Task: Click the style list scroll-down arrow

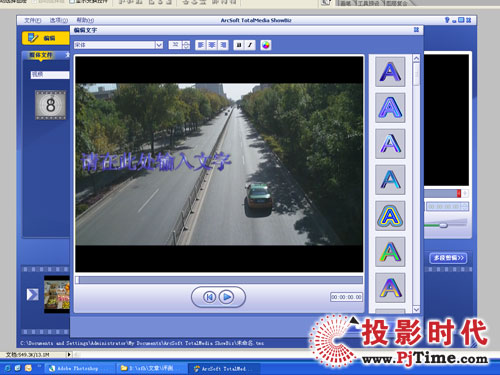Action: [416, 309]
